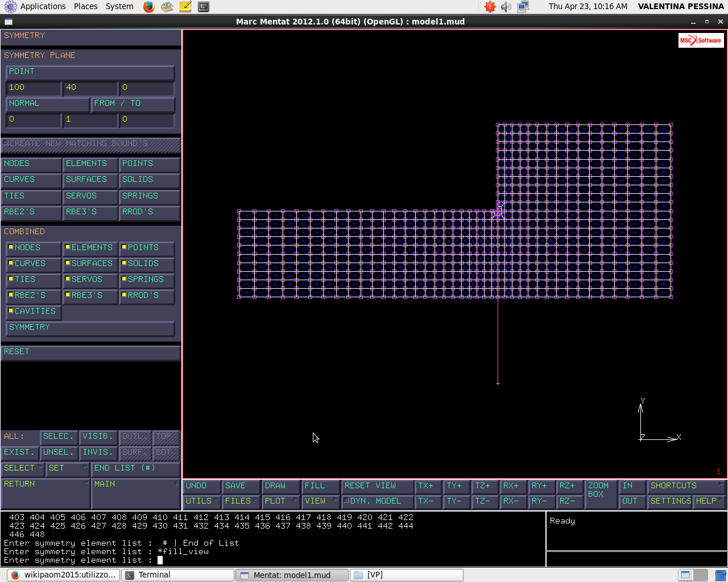Click the point X coordinate field 100

click(x=34, y=88)
